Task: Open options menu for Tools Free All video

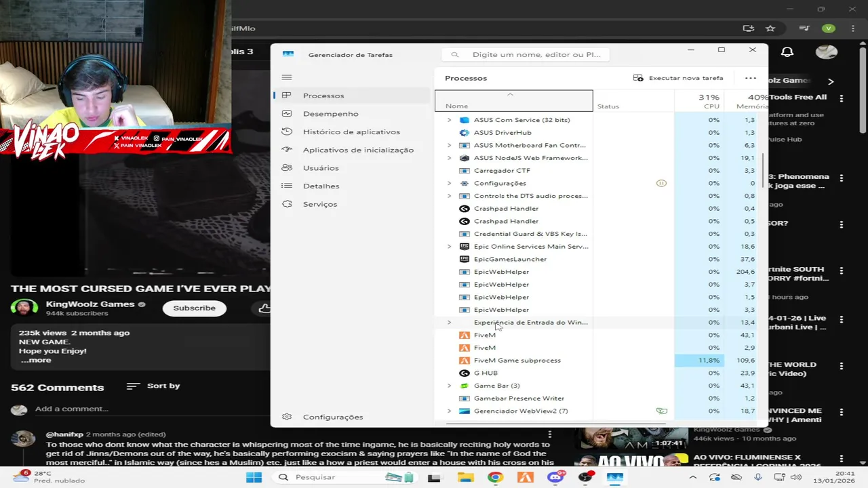Action: (842, 98)
